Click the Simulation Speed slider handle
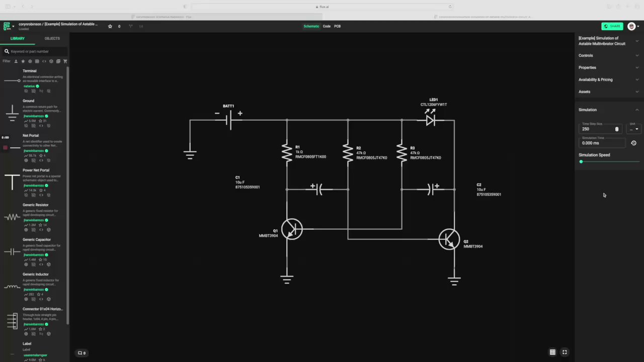The width and height of the screenshot is (644, 362). click(581, 161)
